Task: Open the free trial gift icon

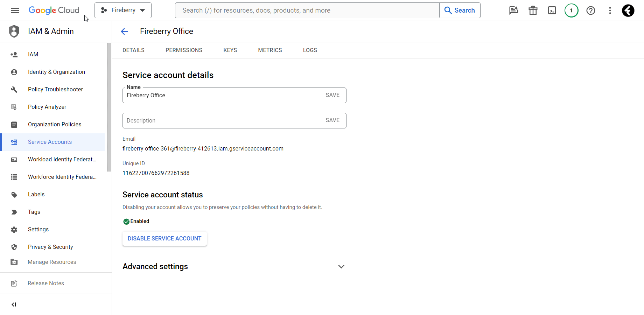Action: coord(533,10)
